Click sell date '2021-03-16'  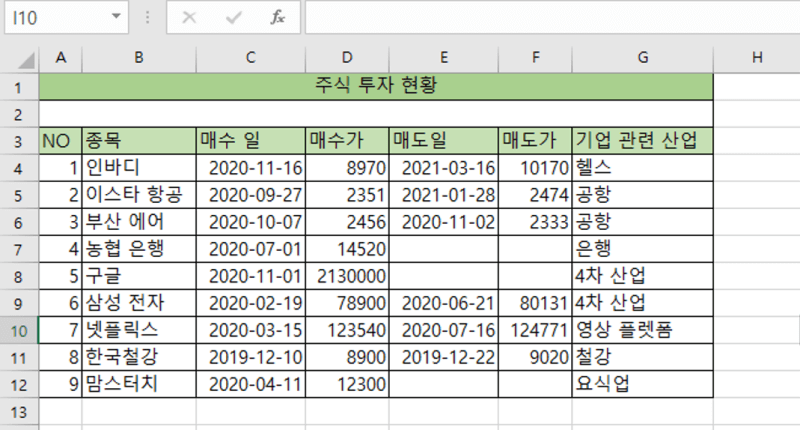tap(444, 168)
